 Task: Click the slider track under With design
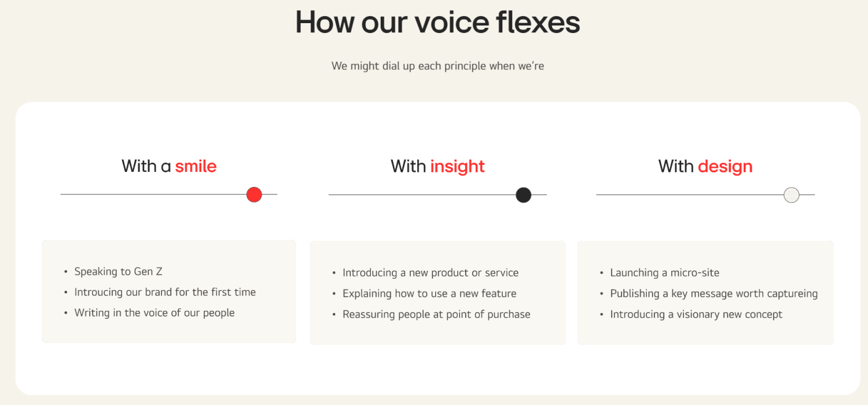tap(705, 195)
